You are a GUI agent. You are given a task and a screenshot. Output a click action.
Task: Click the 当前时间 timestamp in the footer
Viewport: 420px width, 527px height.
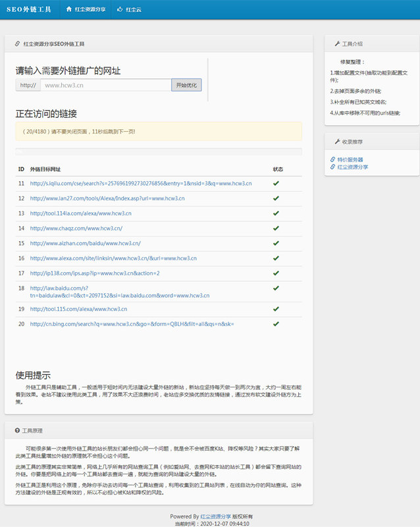click(x=212, y=524)
